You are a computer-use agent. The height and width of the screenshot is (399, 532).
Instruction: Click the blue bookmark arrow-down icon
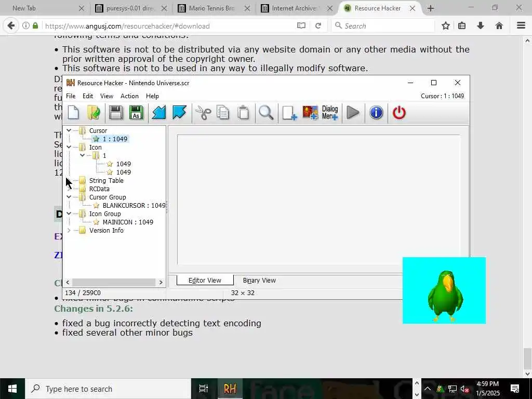[x=179, y=113]
